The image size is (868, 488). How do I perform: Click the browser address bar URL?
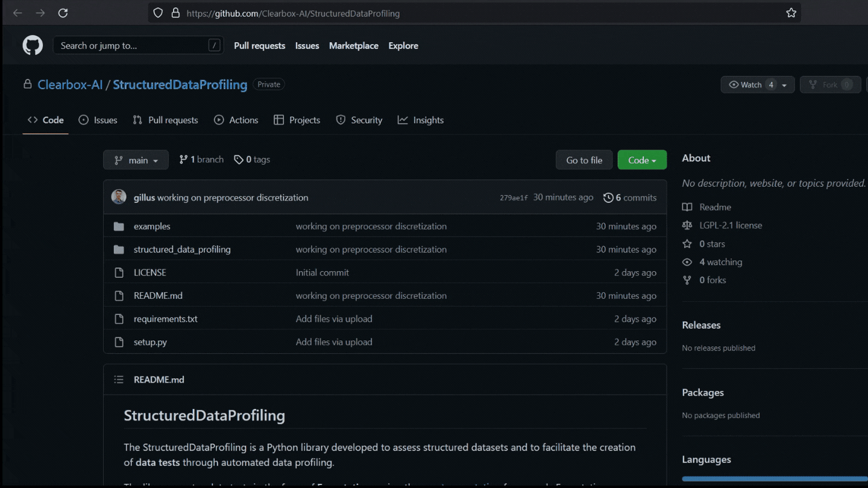(x=293, y=13)
